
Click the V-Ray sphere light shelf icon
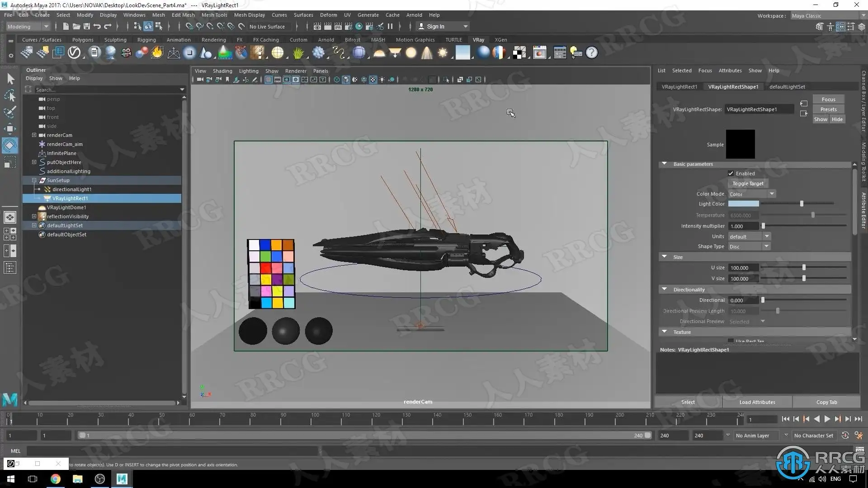[x=411, y=53]
